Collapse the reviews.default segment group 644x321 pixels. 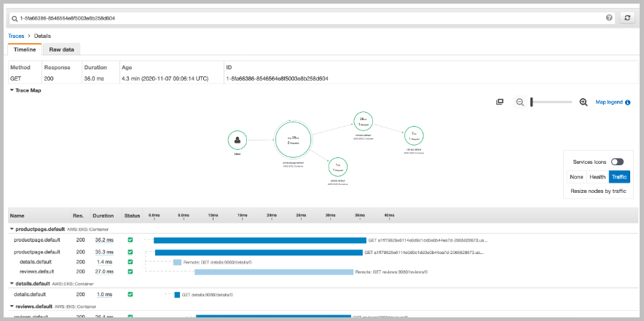[x=12, y=306]
